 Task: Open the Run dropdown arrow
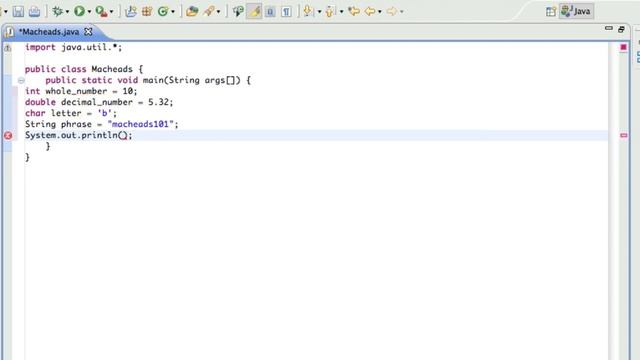point(89,12)
